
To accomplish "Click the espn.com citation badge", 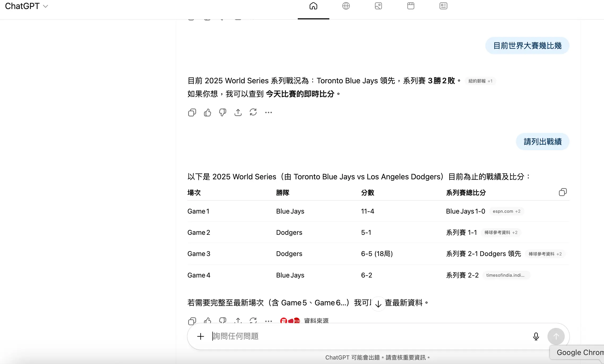I will (506, 211).
